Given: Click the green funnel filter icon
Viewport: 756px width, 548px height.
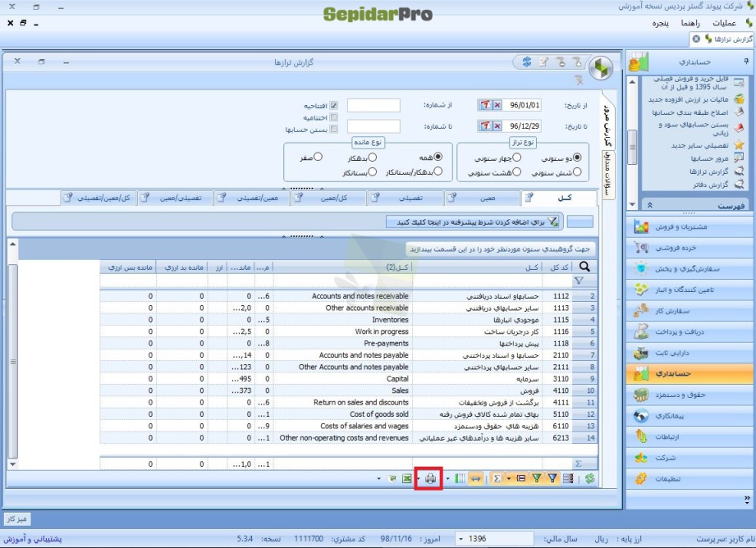Looking at the screenshot, I should tap(536, 478).
